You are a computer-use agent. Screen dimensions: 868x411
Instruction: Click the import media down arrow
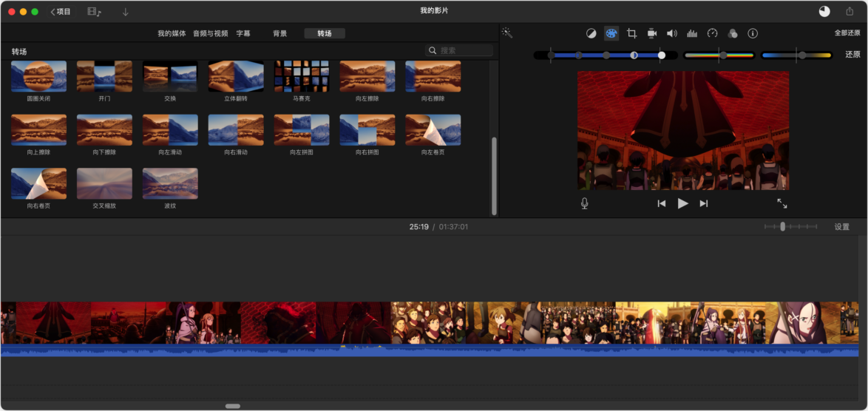coord(126,12)
